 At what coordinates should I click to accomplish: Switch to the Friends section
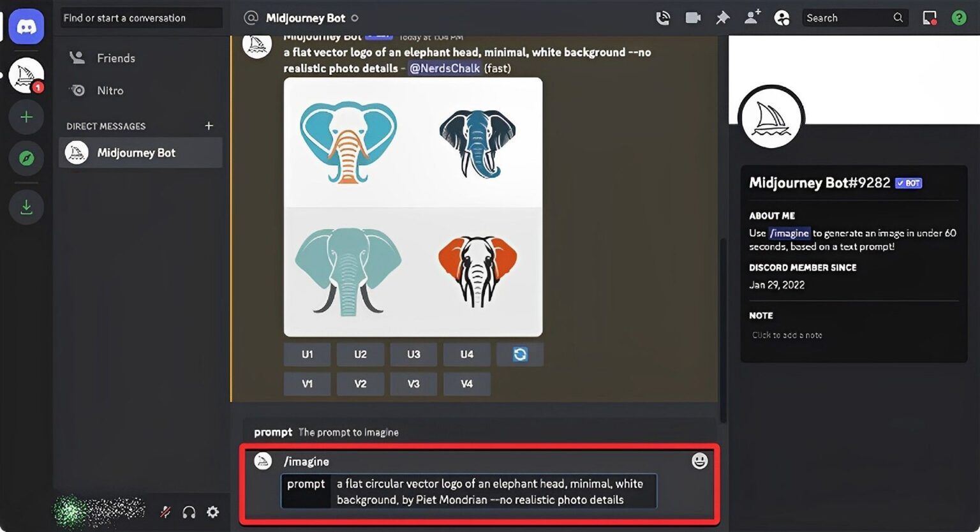116,57
